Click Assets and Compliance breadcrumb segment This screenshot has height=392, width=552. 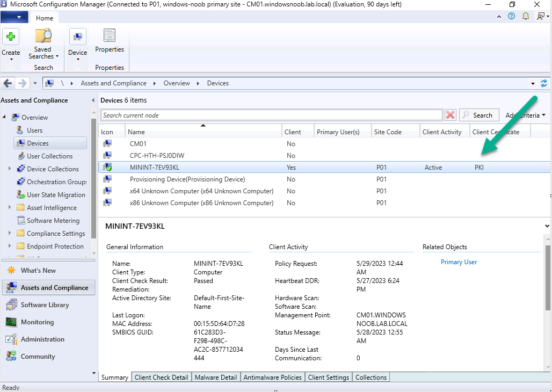(x=113, y=83)
